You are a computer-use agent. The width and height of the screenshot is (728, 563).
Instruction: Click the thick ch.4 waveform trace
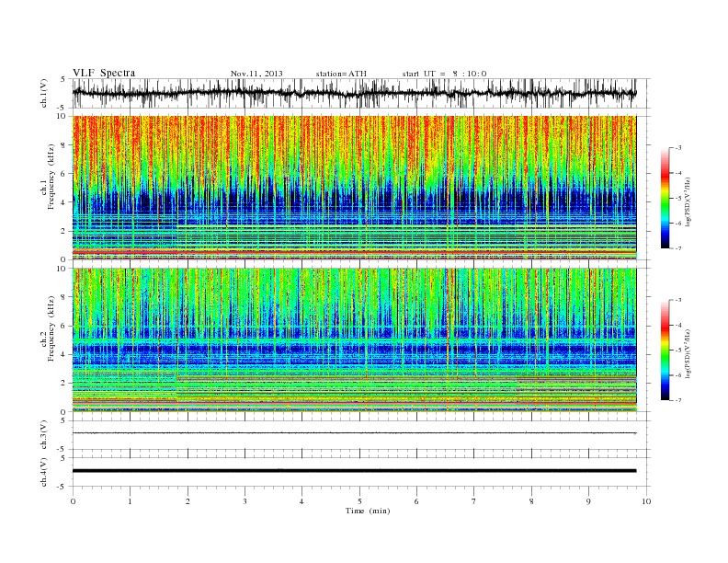(x=354, y=471)
